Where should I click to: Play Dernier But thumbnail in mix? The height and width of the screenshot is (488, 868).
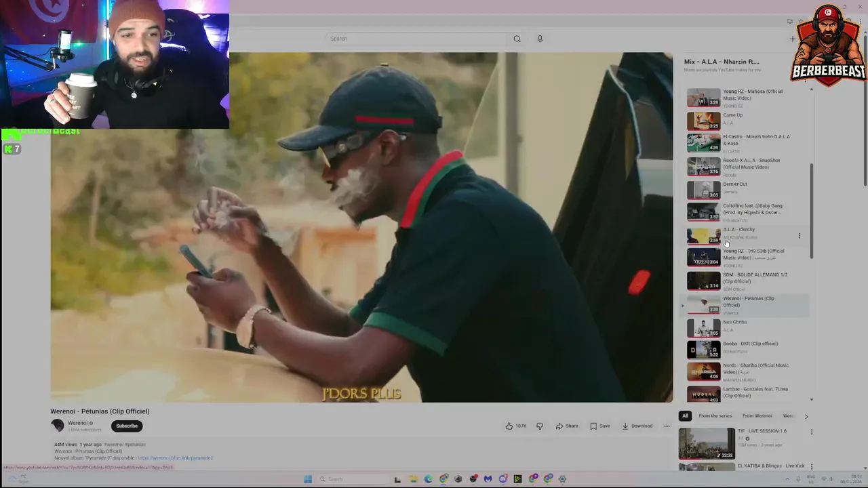click(703, 189)
